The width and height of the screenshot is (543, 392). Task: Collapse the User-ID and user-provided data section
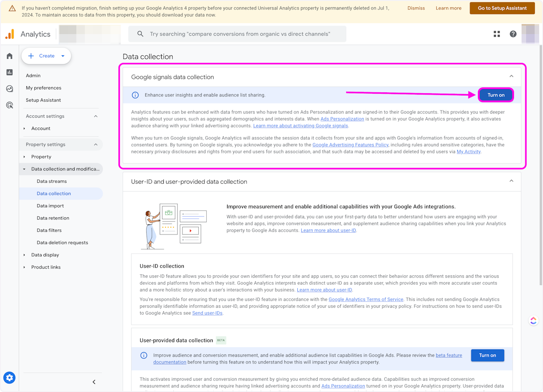[511, 181]
